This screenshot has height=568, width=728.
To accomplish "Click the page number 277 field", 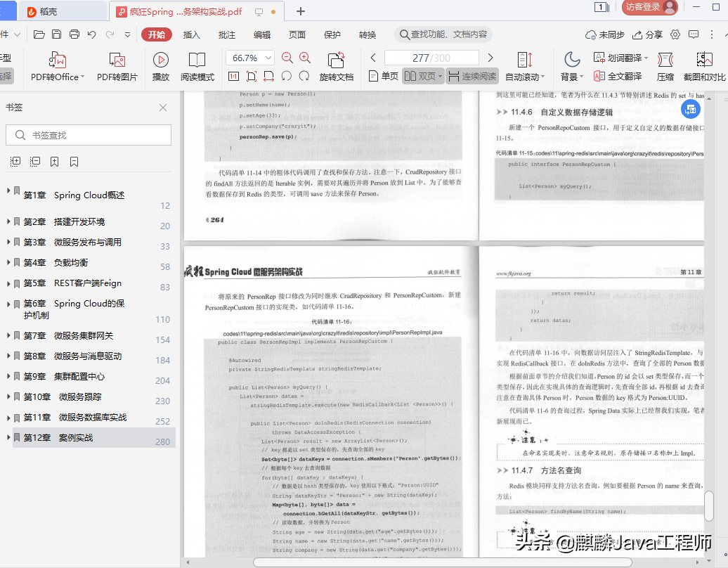I will [431, 58].
